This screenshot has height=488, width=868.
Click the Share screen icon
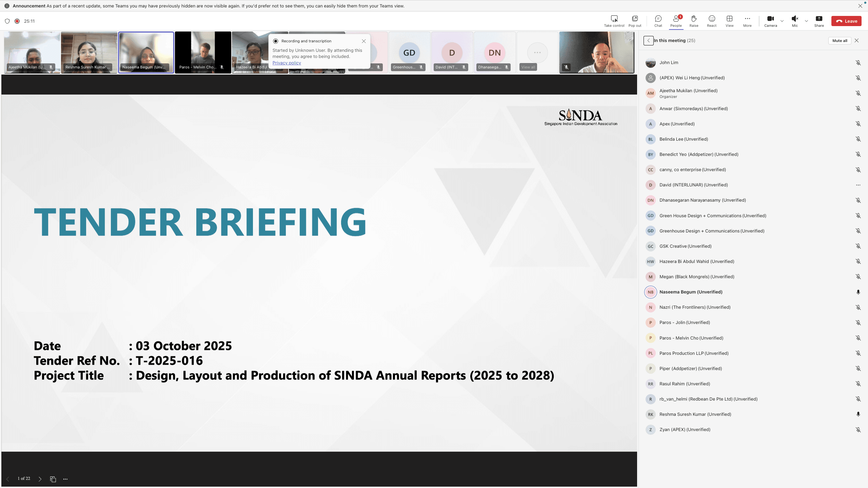coord(819,21)
